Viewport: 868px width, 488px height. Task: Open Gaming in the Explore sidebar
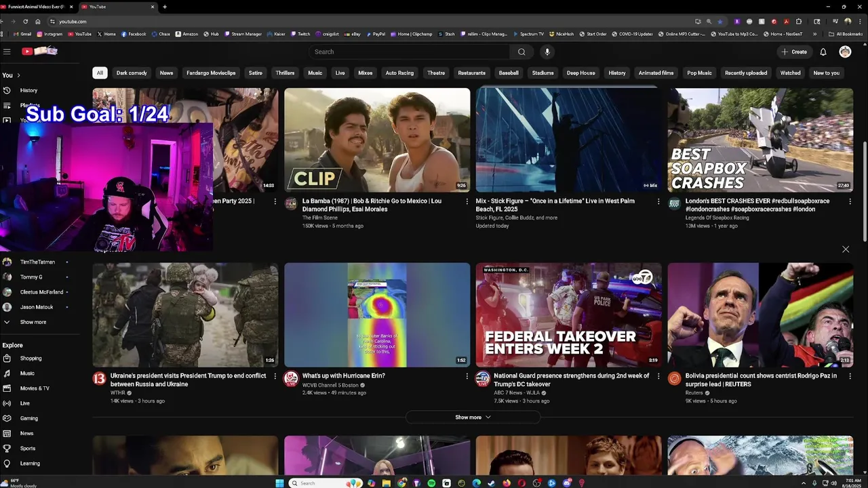coord(29,418)
